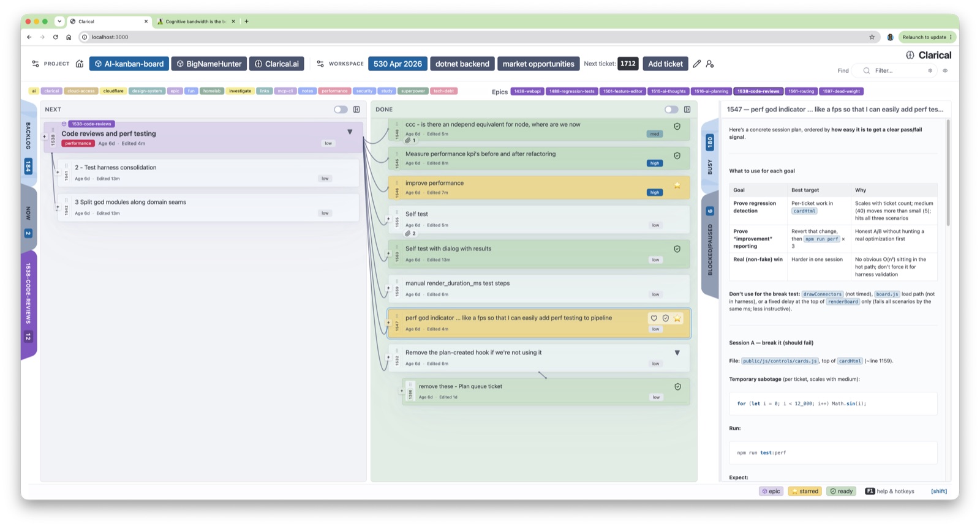980x527 pixels.
Task: Open the user settings icon next to the pencil
Action: tap(710, 64)
